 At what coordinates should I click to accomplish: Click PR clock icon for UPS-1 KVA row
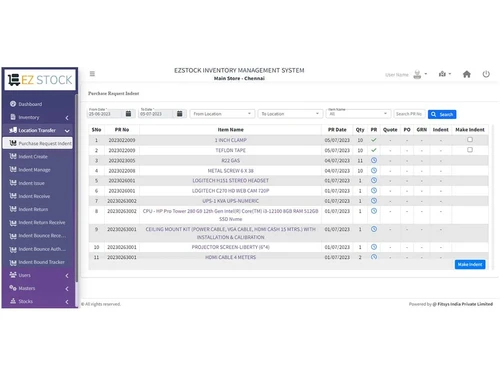(x=374, y=201)
